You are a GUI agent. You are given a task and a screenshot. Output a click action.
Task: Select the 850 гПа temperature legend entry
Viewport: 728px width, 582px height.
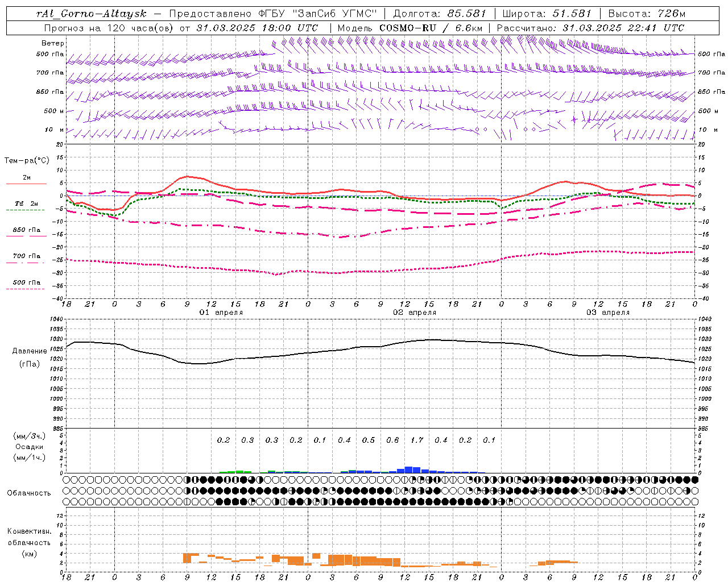click(x=27, y=230)
